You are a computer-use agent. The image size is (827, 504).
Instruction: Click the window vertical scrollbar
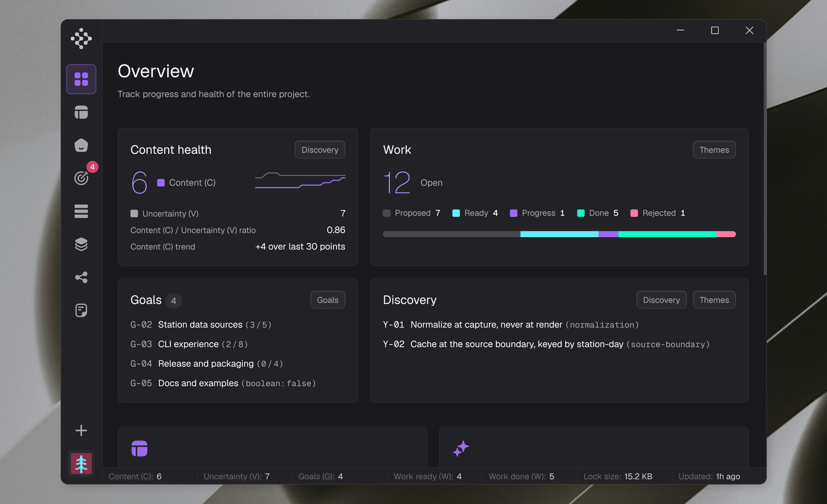click(x=765, y=159)
